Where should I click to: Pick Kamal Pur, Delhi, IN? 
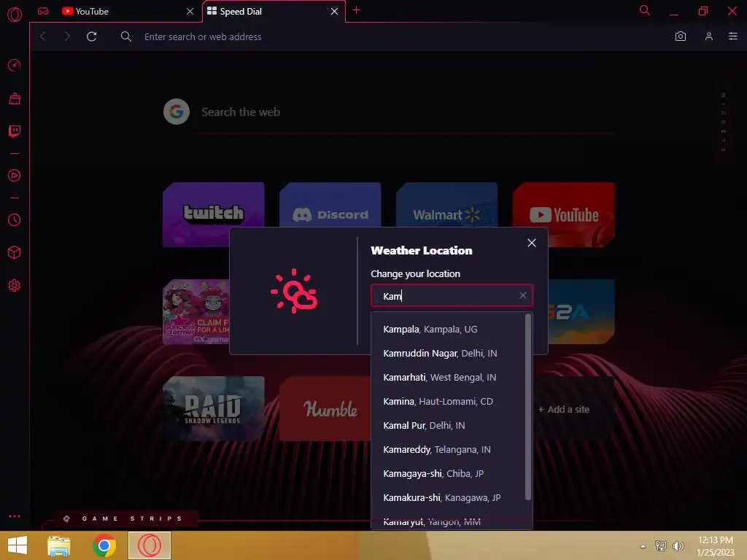point(448,425)
